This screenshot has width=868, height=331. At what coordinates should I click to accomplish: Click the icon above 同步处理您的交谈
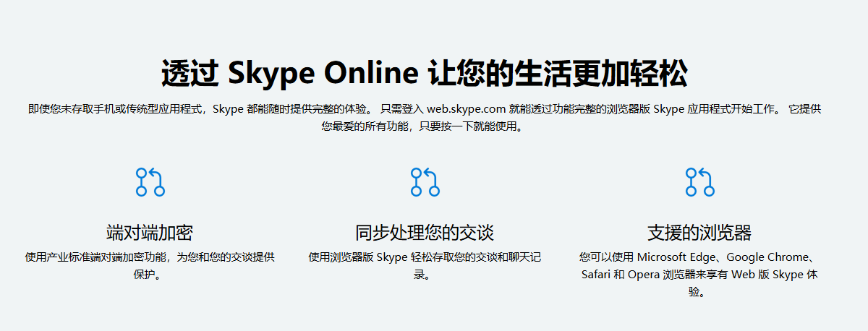coord(425,182)
